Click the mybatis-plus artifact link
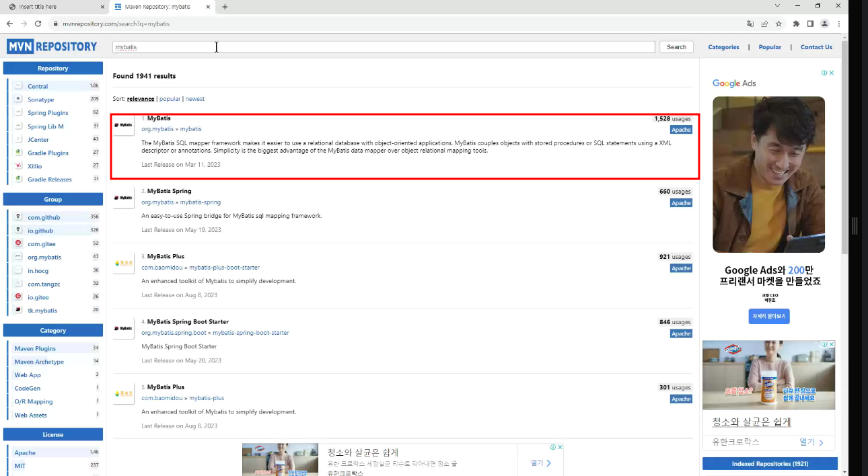The image size is (868, 476). pos(207,398)
